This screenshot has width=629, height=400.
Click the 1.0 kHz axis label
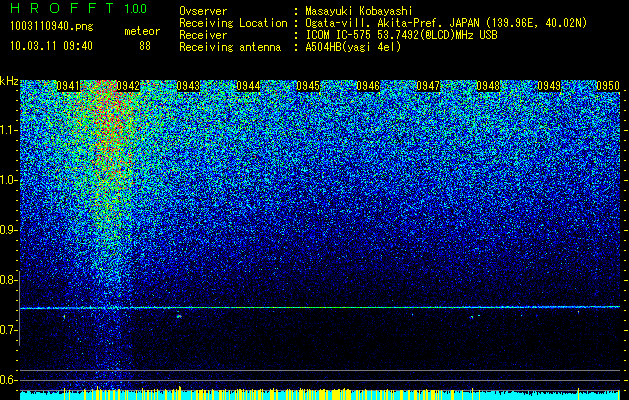[7, 181]
